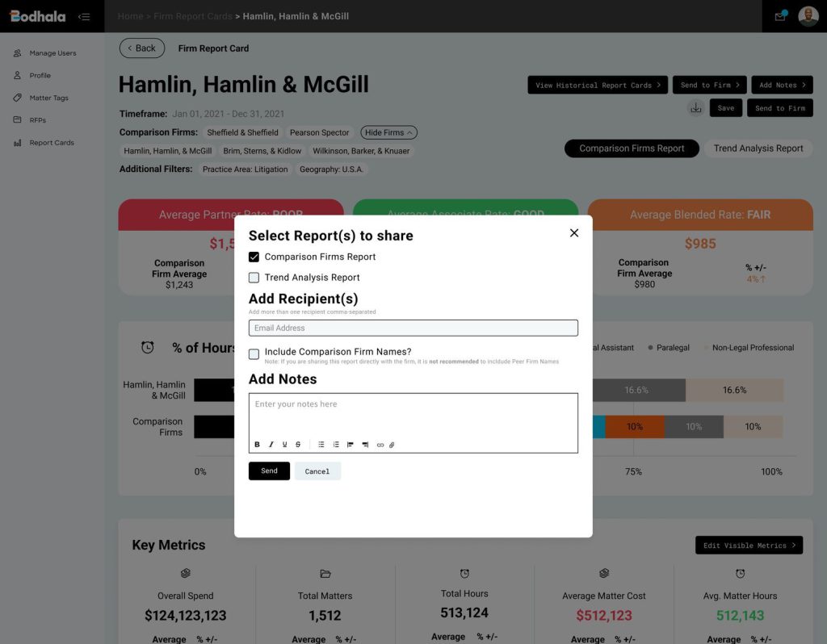
Task: Select the Pearson Spector firm chip
Action: (320, 133)
